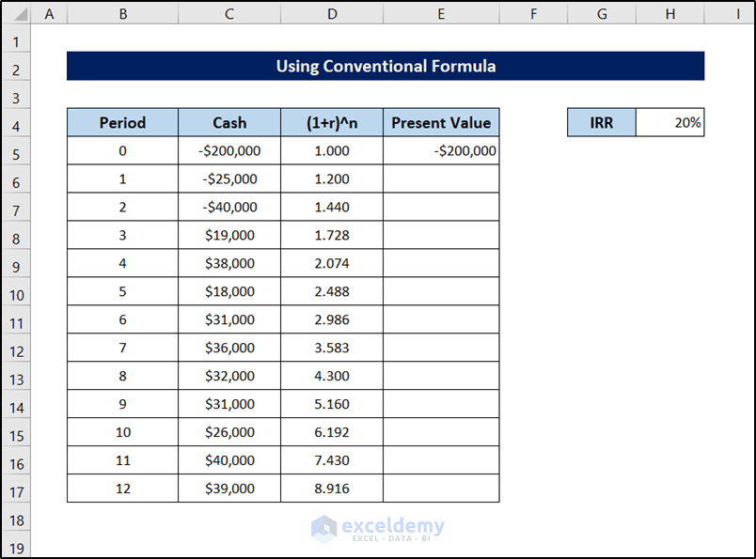Click the exceldemy logo watermark
756x559 pixels.
pyautogui.click(x=378, y=529)
